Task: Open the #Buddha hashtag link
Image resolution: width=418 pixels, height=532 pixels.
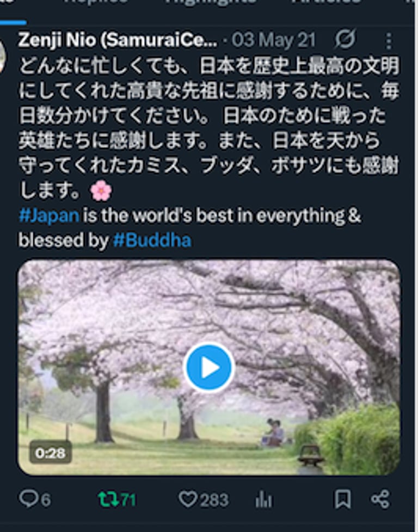Action: pyautogui.click(x=152, y=240)
